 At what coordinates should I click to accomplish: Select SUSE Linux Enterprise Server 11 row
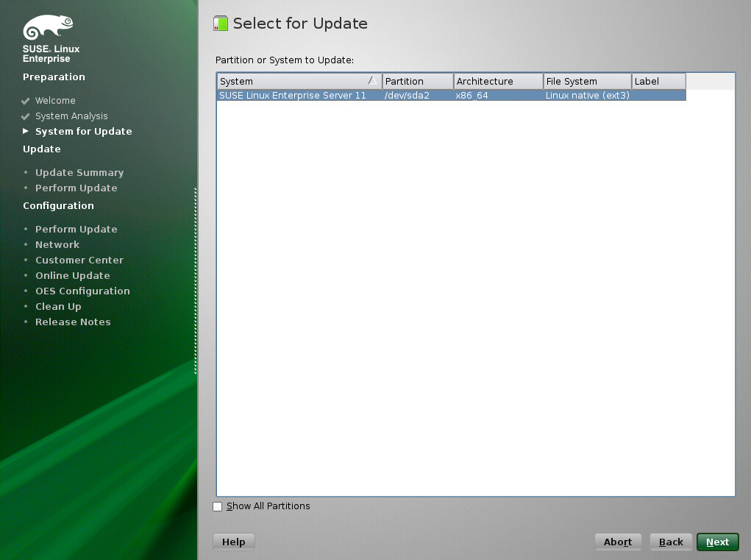click(x=451, y=96)
